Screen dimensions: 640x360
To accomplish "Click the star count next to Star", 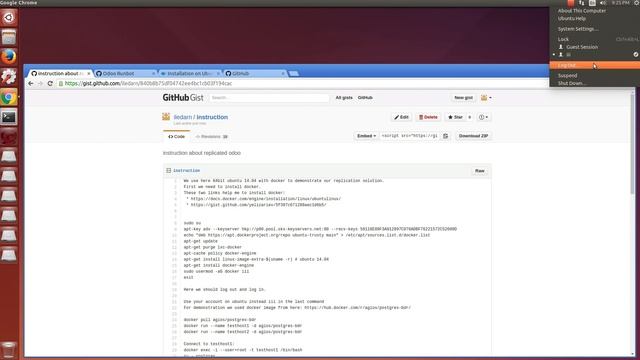I will point(469,117).
